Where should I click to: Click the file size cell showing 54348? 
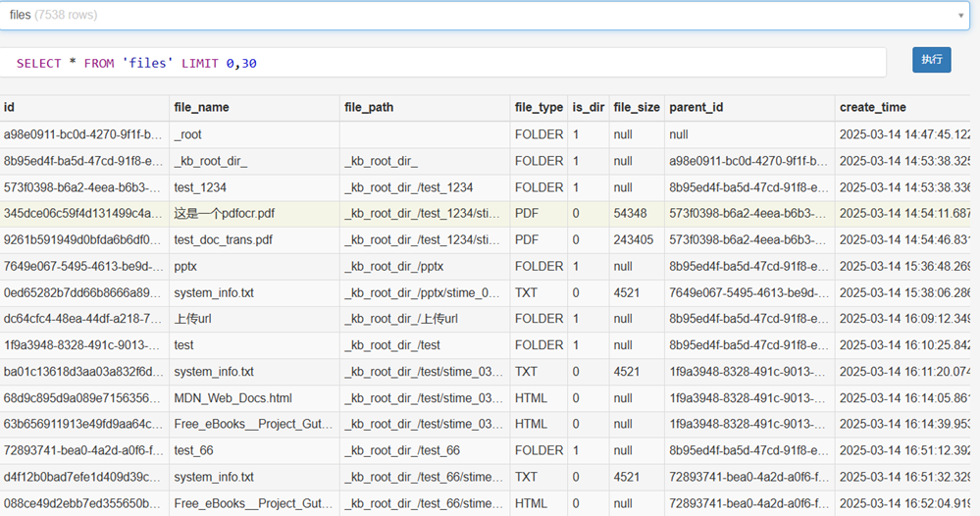tap(630, 213)
